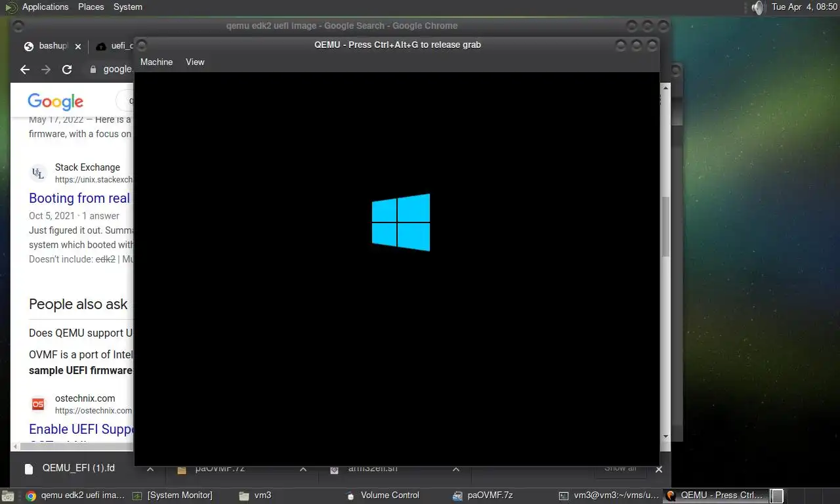Go forward in Chrome
Viewport: 840px width, 504px height.
coord(46,69)
